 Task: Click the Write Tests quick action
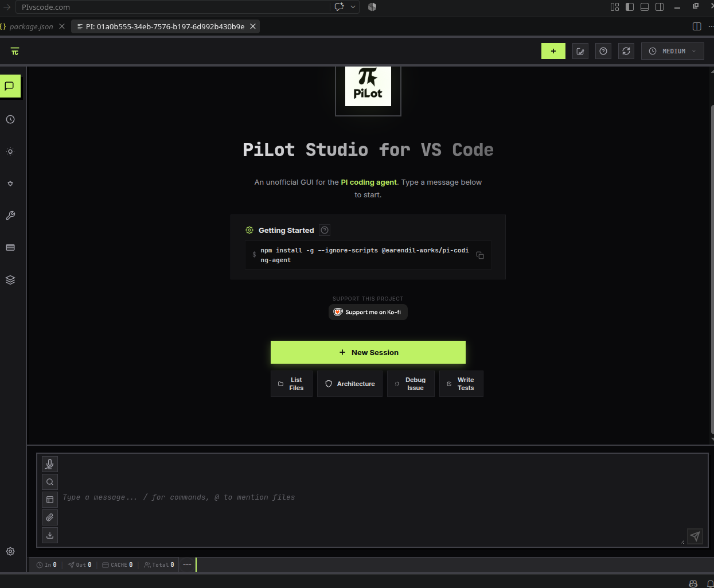[461, 384]
